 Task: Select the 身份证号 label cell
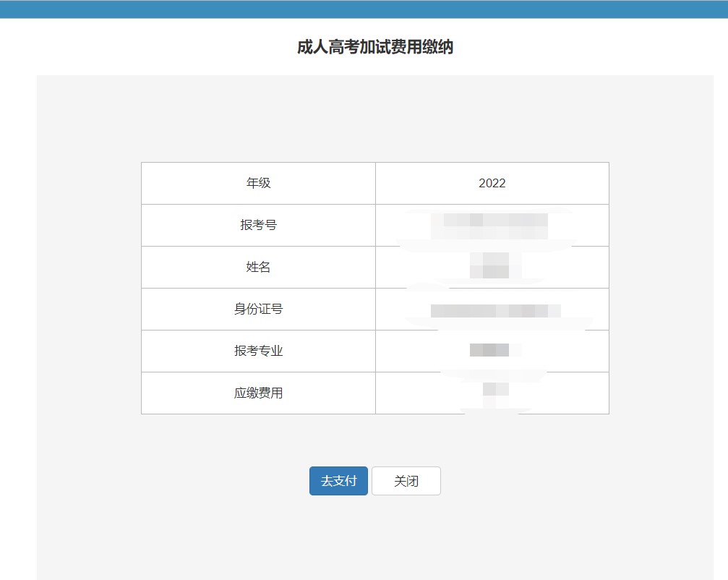pyautogui.click(x=258, y=309)
